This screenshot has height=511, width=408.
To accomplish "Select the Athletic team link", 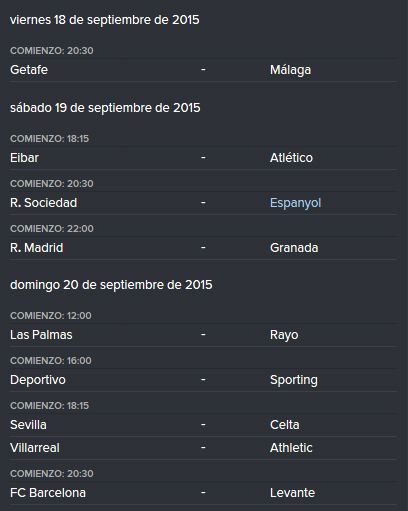I will click(291, 448).
